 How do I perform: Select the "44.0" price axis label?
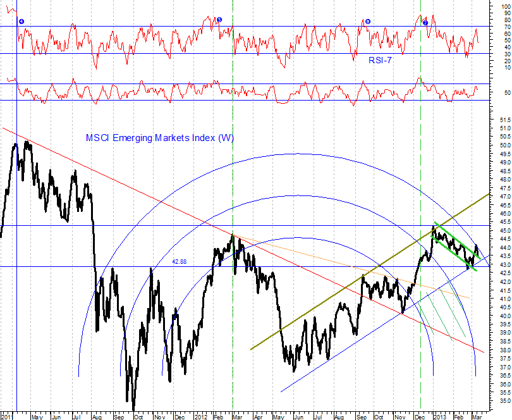click(505, 248)
